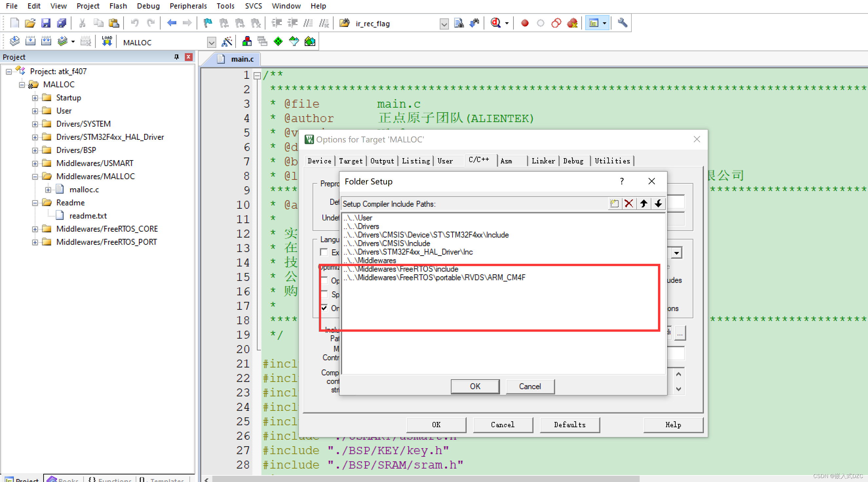Click OK in the Folder Setup dialog

point(475,387)
